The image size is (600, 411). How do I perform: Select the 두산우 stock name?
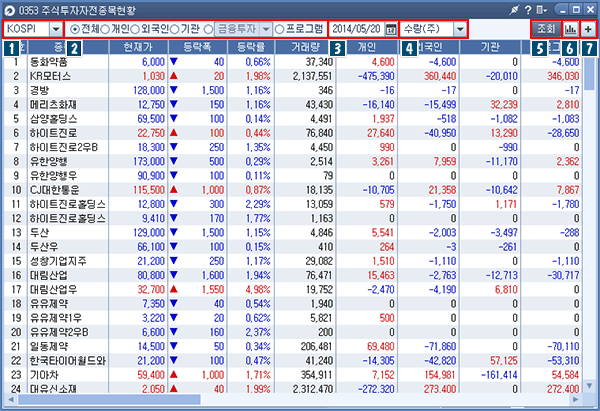click(44, 247)
